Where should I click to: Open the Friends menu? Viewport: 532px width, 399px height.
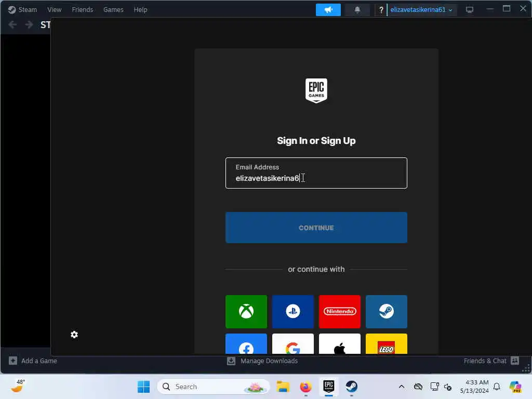point(83,10)
